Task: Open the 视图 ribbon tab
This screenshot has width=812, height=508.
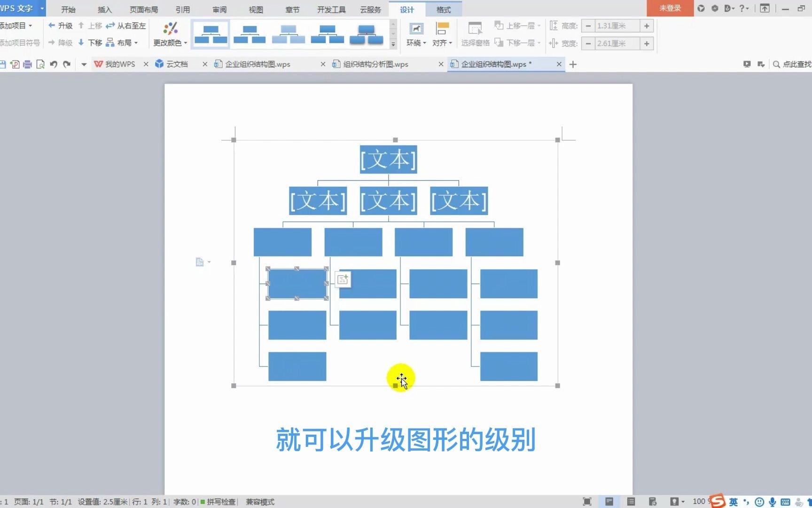Action: tap(256, 9)
